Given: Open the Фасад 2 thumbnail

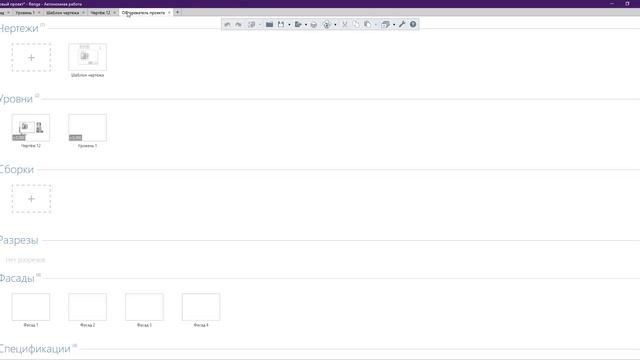Looking at the screenshot, I should coord(87,307).
